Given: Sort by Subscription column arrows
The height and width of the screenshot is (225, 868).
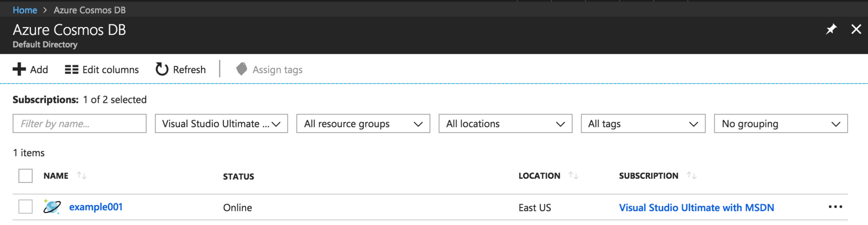Looking at the screenshot, I should 692,176.
